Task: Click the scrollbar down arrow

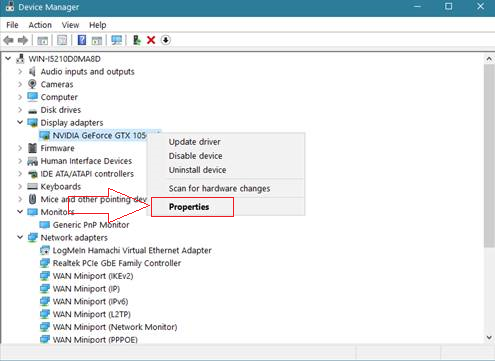Action: tap(489, 337)
